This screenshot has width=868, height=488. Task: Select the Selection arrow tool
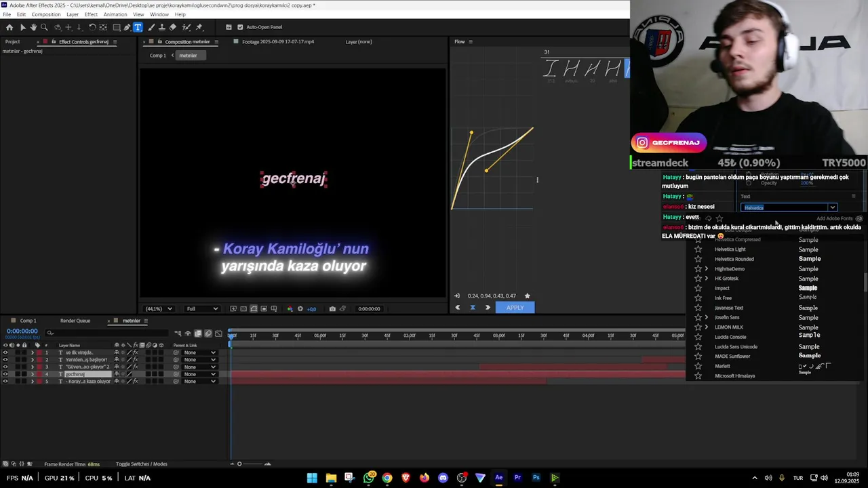(x=22, y=27)
